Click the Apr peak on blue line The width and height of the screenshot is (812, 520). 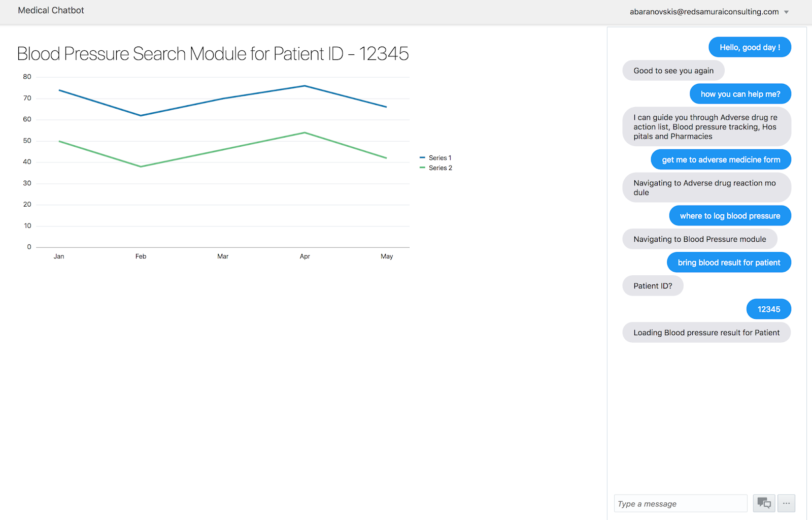(304, 86)
